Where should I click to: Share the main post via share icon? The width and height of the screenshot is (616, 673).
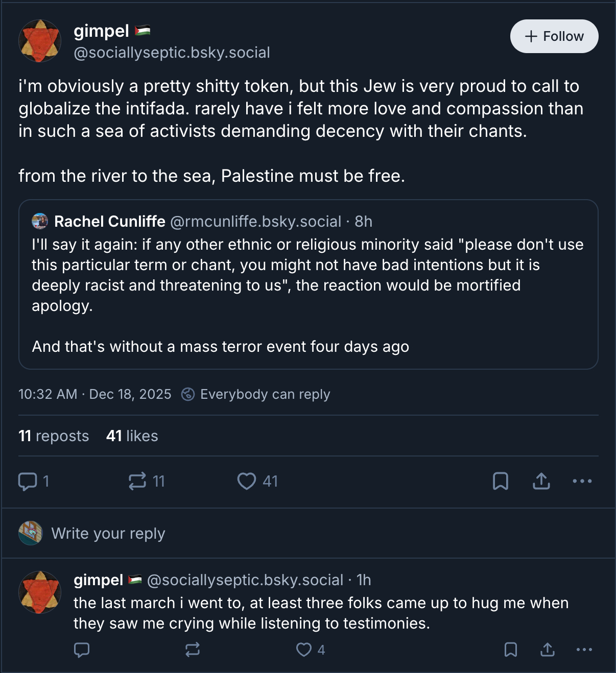(541, 481)
